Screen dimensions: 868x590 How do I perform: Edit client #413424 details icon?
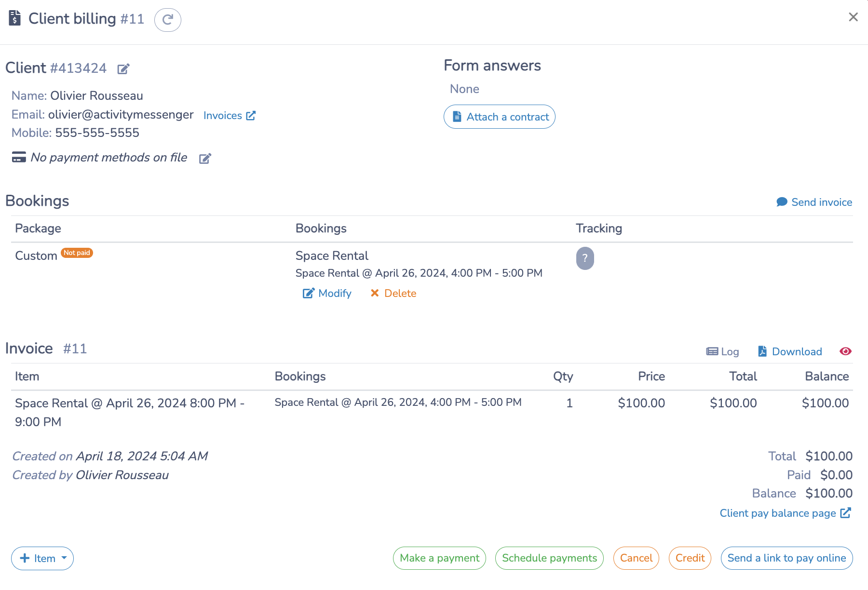(x=123, y=68)
